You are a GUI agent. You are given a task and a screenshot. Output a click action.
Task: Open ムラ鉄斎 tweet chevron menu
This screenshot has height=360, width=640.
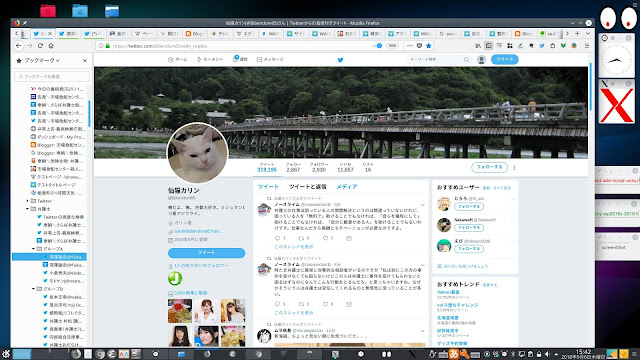422,331
